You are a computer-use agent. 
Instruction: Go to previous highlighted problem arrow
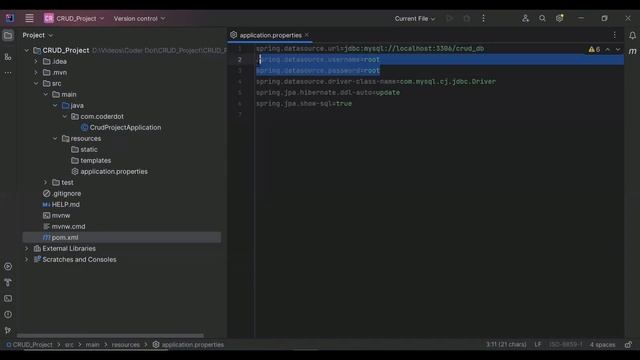tap(607, 49)
